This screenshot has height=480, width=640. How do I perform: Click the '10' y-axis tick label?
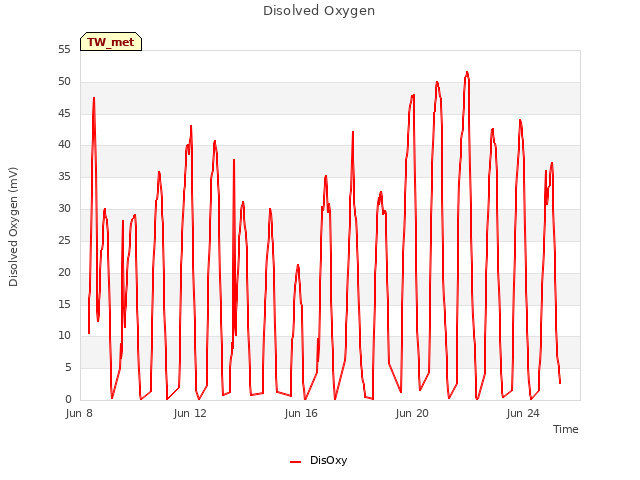64,336
